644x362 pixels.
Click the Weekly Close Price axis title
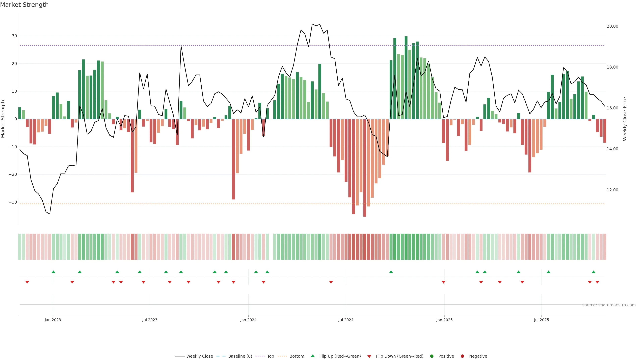[x=625, y=119]
